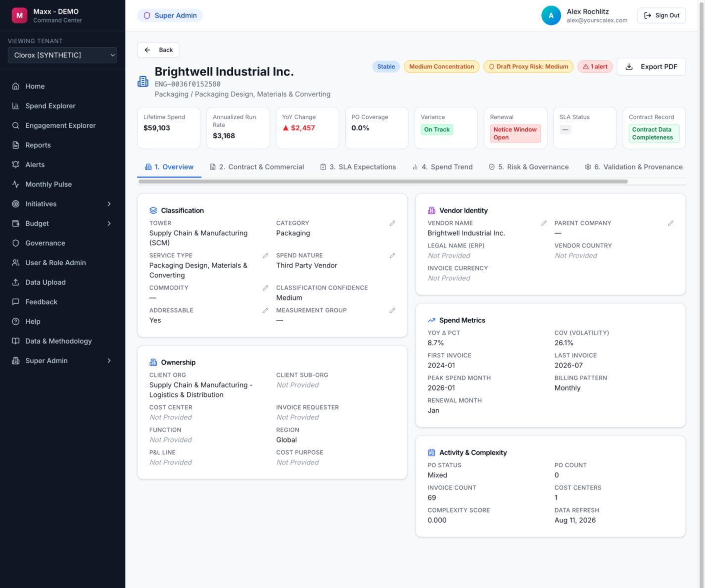Edit the Commodity pencil icon

click(x=266, y=288)
